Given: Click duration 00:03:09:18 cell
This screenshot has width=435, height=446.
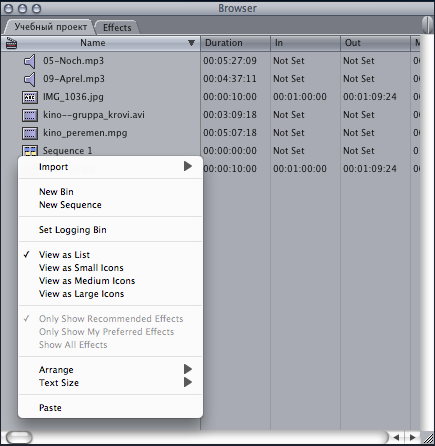Looking at the screenshot, I should [x=230, y=115].
